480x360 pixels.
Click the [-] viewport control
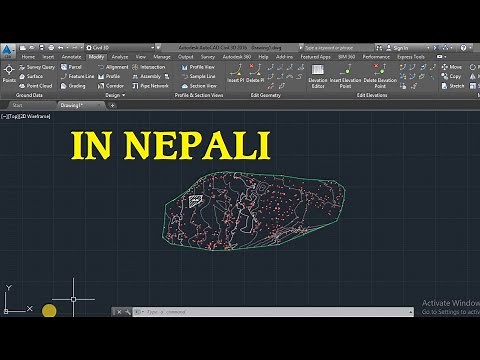(x=4, y=116)
